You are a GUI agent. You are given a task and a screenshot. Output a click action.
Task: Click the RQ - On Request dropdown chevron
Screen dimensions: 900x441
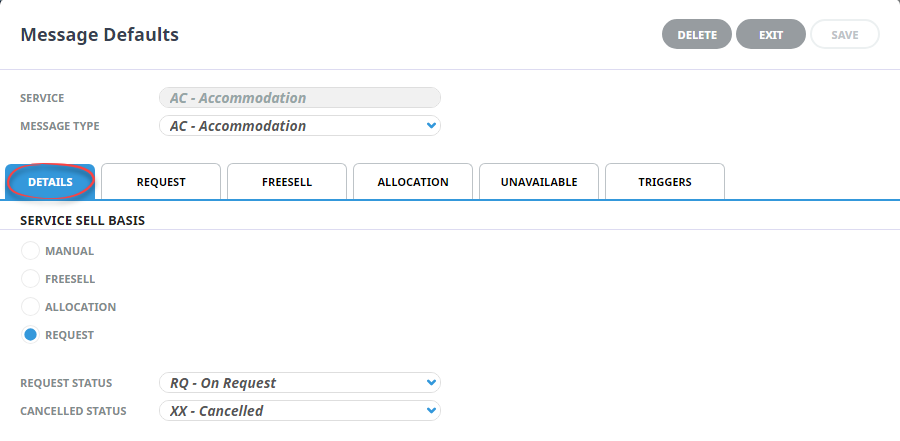point(432,382)
